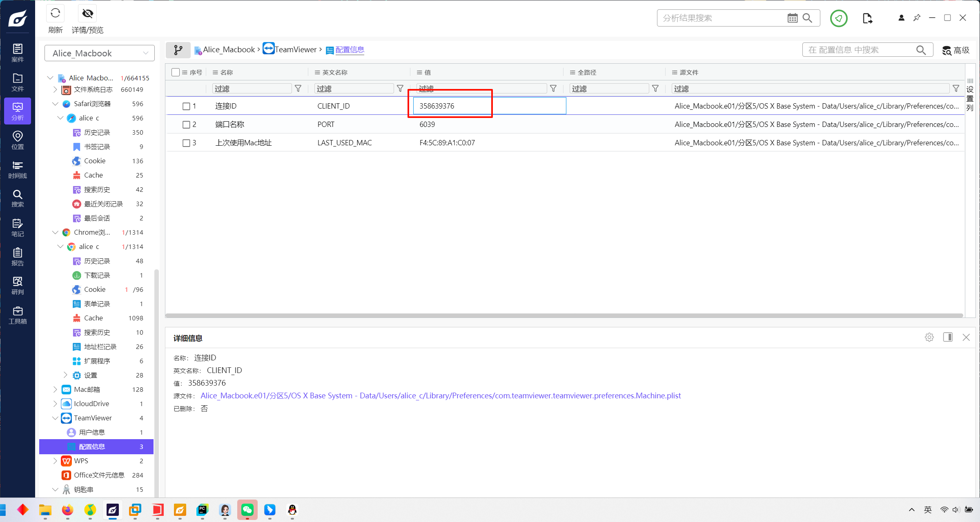The height and width of the screenshot is (522, 980).
Task: Expand the Mac邮箱 tree node
Action: tap(55, 389)
